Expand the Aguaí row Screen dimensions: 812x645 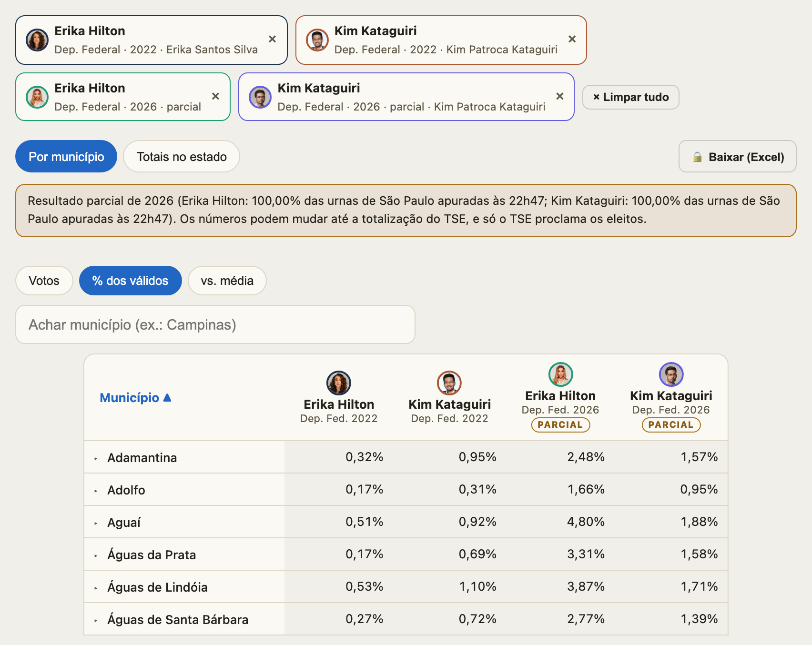pos(96,523)
